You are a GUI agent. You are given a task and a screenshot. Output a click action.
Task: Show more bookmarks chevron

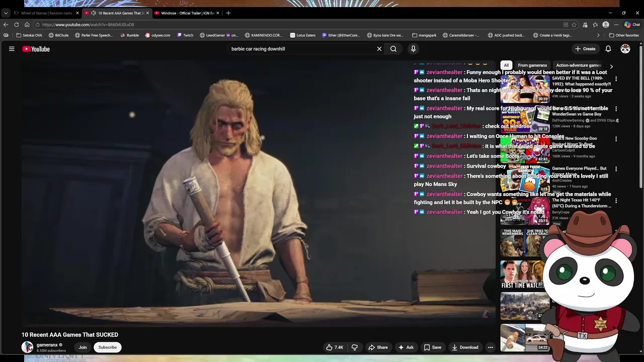(598, 35)
